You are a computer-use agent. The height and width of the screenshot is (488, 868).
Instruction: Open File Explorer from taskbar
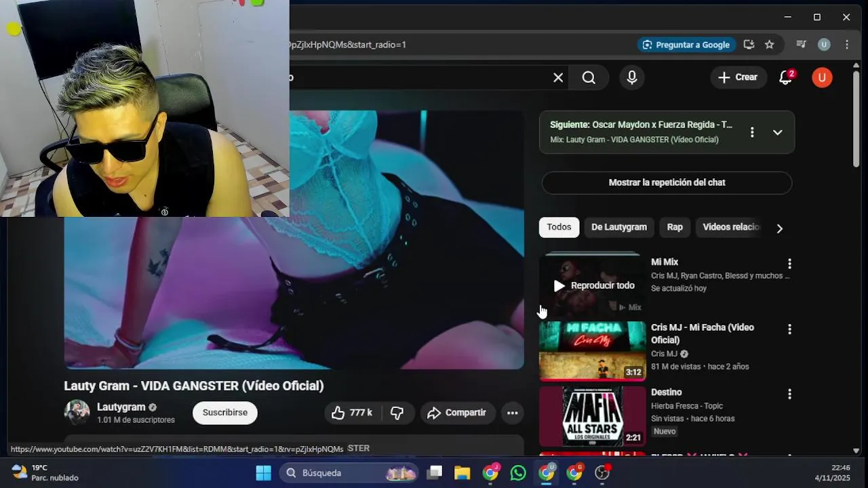[x=462, y=473]
